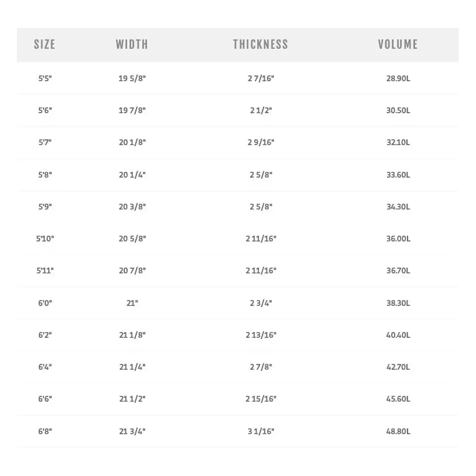
Task: Select the 2 1/2" thickness value
Action: click(261, 110)
